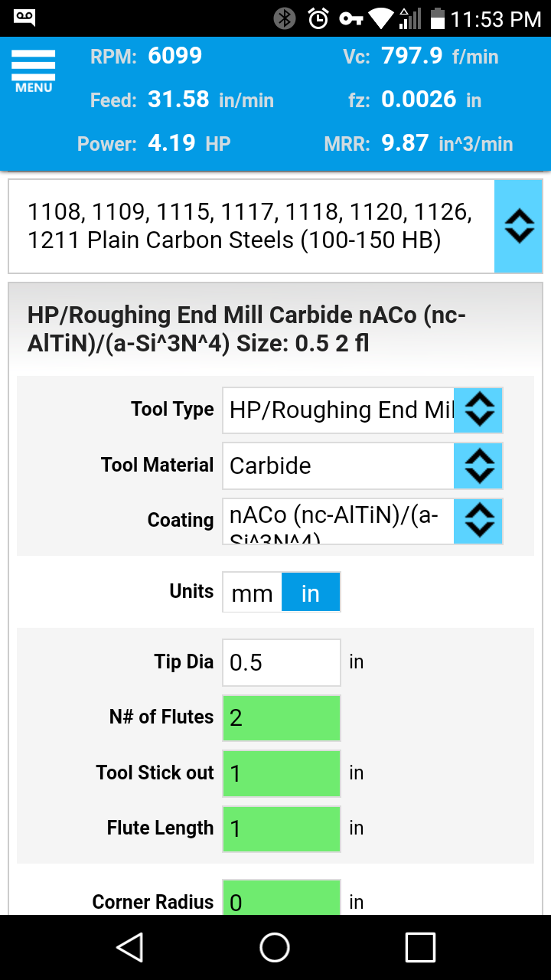Image resolution: width=551 pixels, height=980 pixels.
Task: Open the Tool Type dropdown
Action: 478,410
